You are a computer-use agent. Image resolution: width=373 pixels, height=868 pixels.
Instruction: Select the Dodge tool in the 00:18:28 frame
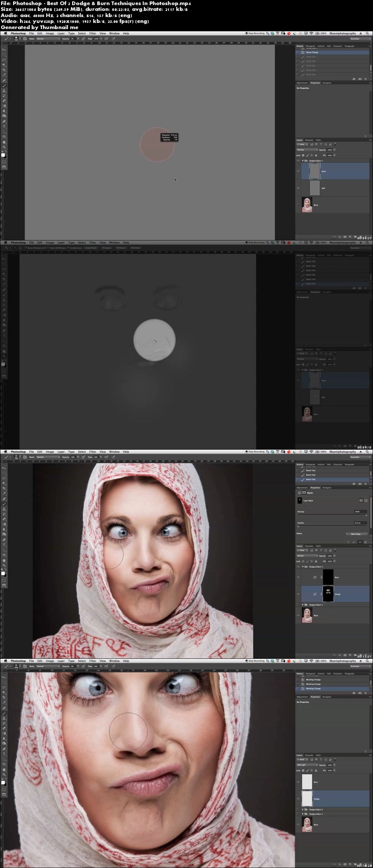click(4, 743)
